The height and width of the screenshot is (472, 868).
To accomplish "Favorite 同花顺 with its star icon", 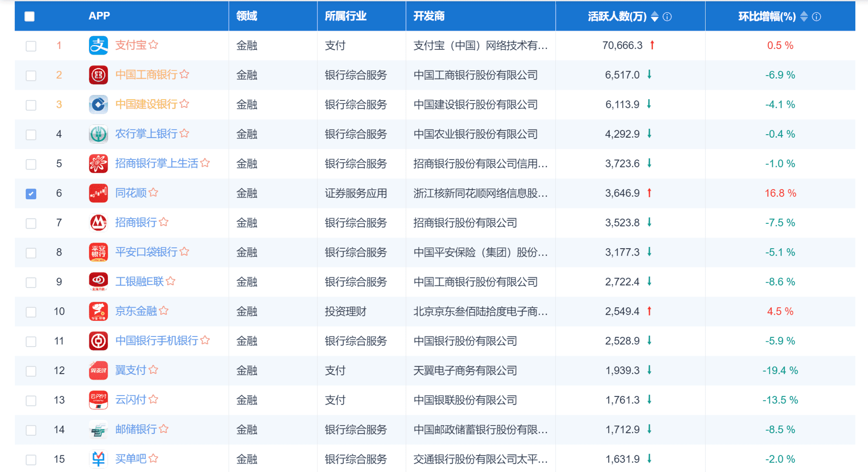I will [153, 192].
